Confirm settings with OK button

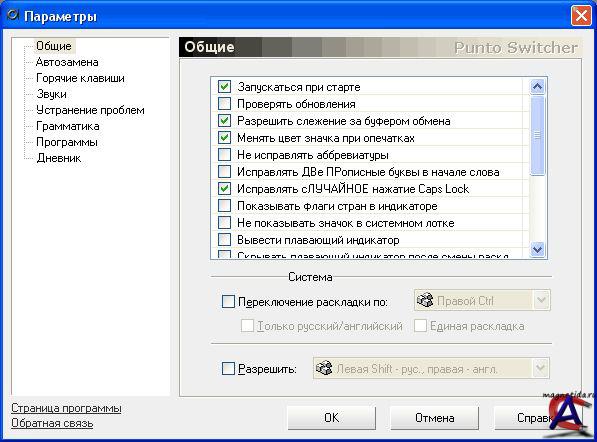[x=331, y=418]
